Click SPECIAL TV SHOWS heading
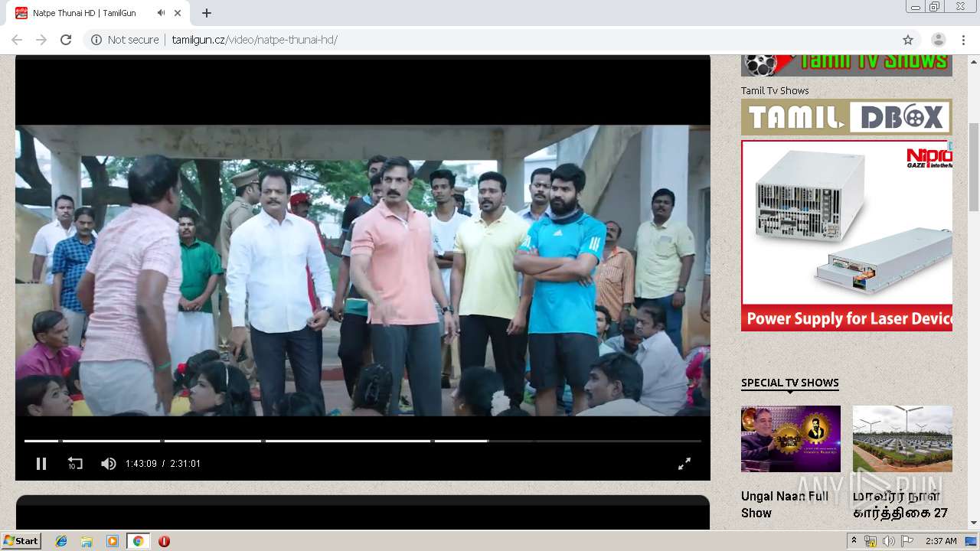Image resolution: width=980 pixels, height=551 pixels. pos(790,383)
